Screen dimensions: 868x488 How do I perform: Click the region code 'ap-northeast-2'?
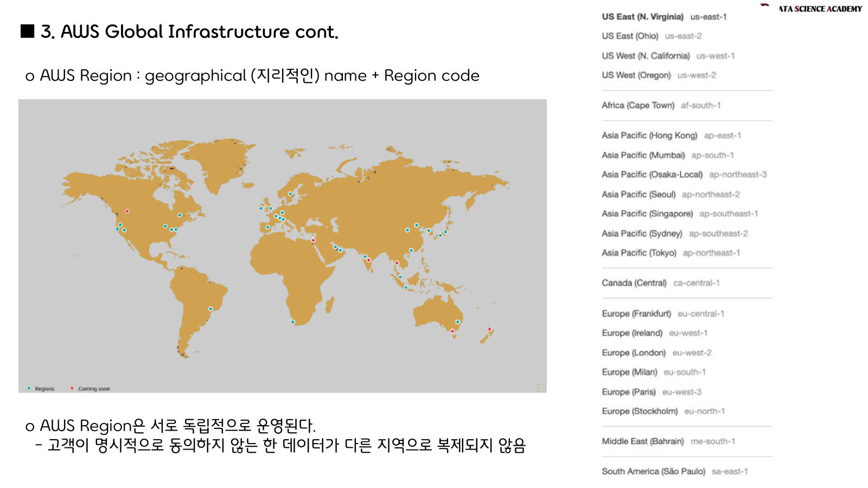point(711,194)
